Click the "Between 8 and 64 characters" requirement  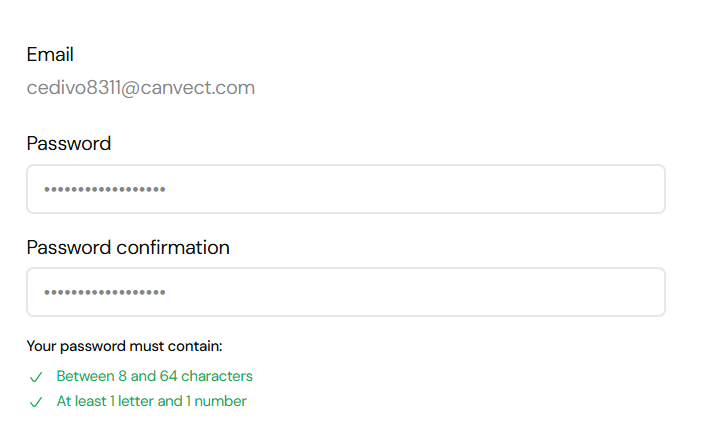pos(154,376)
